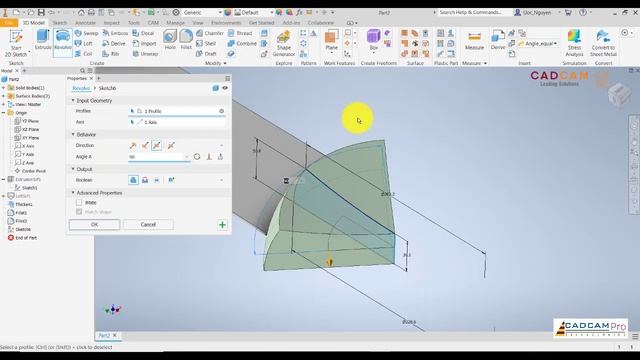Select the Asymmetric direction option
The image size is (640, 360).
click(171, 145)
